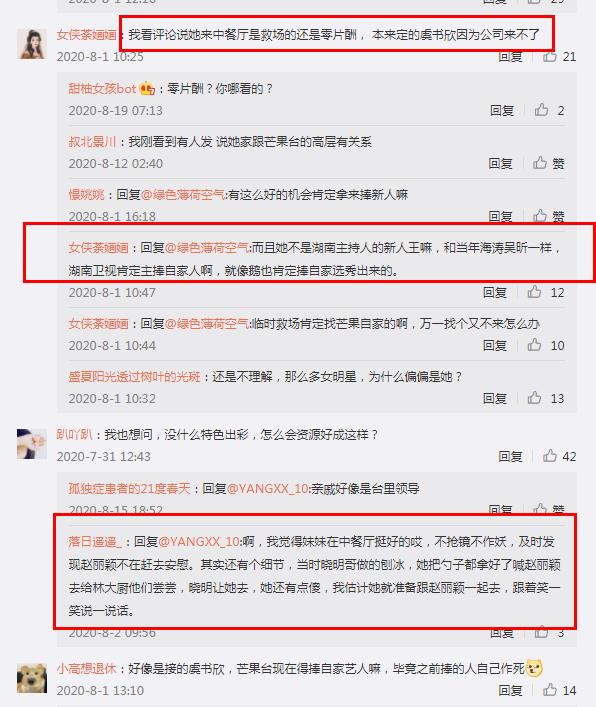The width and height of the screenshot is (596, 707).
Task: Open 女侠茶婳婳's avatar thumbnail
Action: click(32, 44)
